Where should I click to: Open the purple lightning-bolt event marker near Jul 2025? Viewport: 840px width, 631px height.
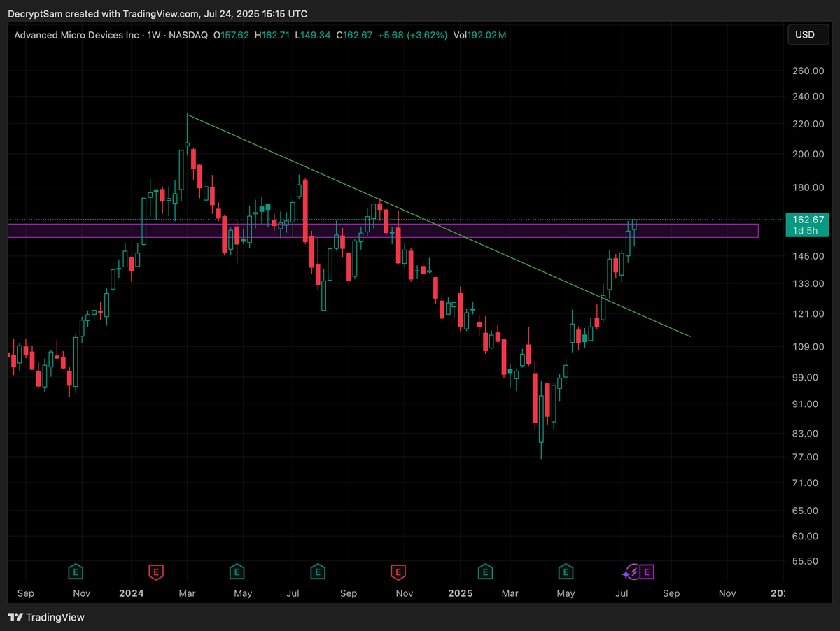point(633,572)
